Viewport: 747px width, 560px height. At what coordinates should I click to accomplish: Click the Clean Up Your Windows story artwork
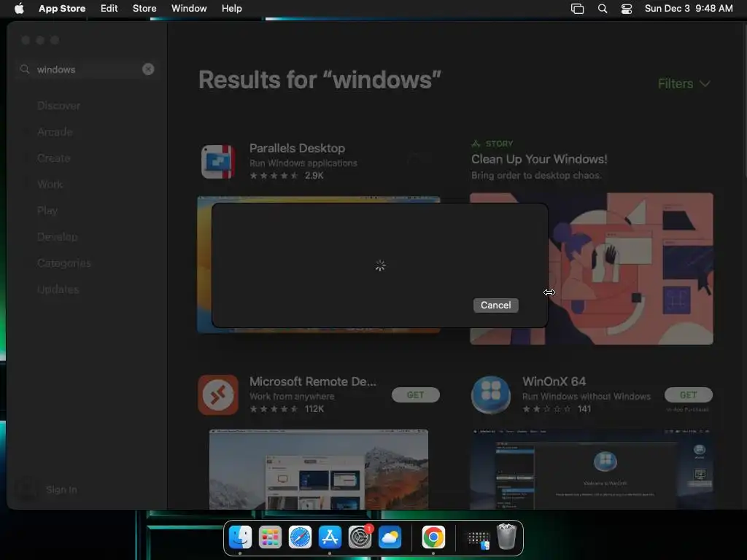(x=592, y=268)
